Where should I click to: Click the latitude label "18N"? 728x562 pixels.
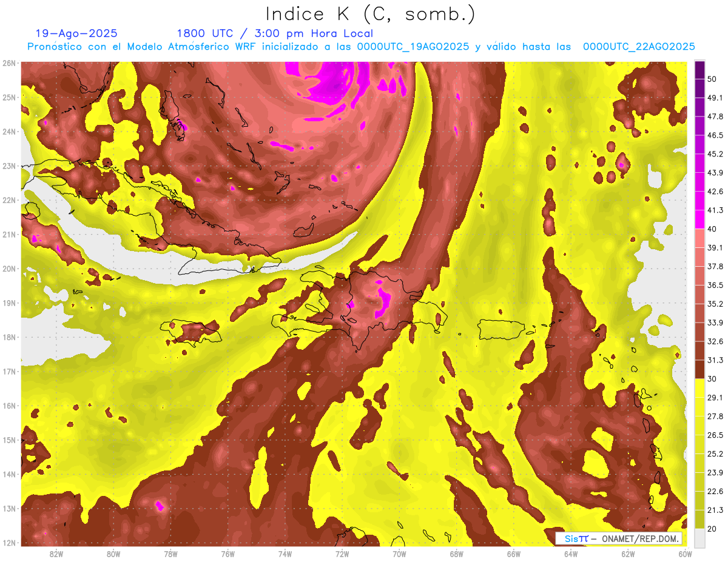9,337
